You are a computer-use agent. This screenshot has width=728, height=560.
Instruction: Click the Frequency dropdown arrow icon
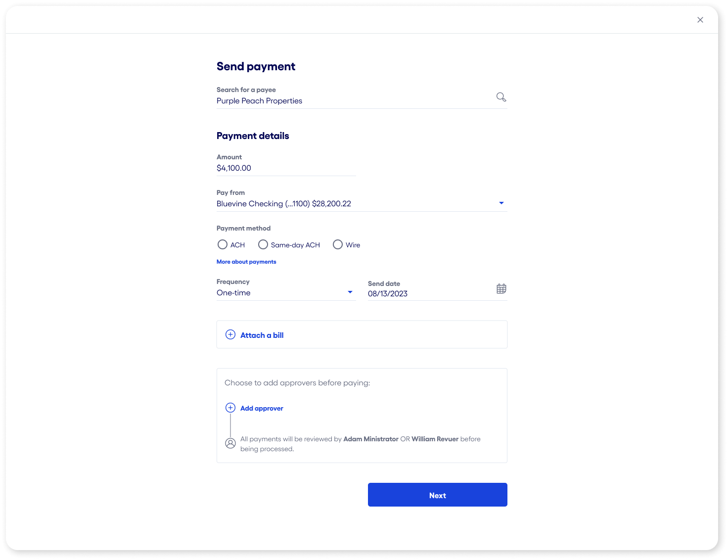[350, 292]
